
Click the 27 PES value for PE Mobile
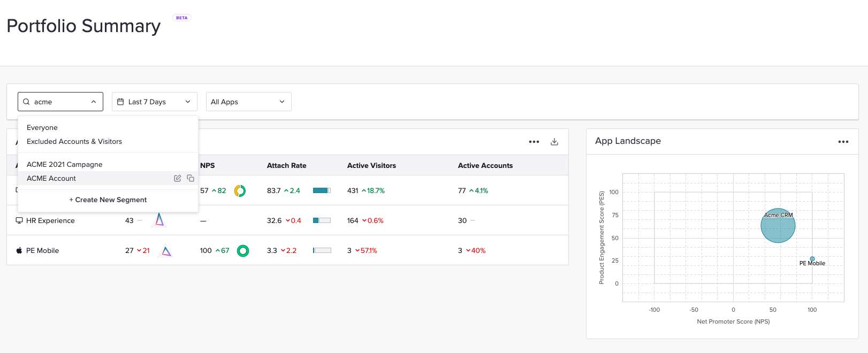[130, 250]
